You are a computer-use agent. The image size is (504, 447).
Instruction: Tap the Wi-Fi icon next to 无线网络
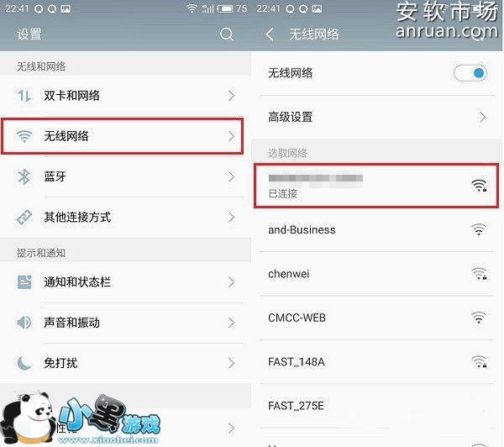(24, 136)
